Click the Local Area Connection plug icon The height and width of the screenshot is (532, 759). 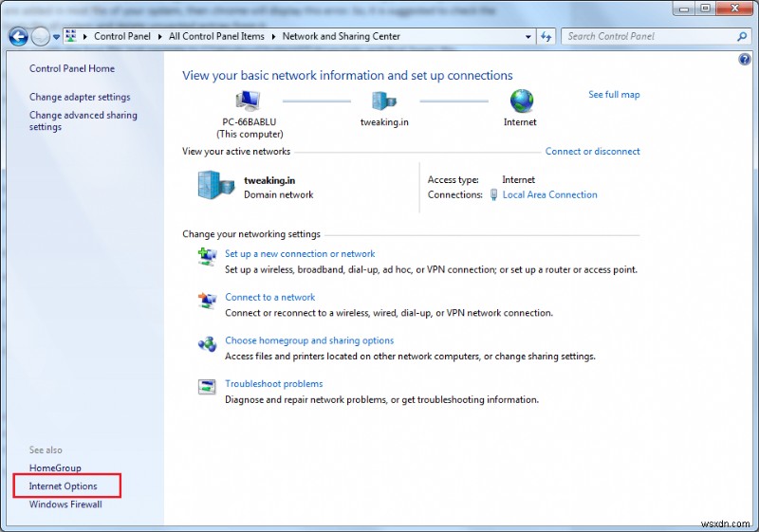pyautogui.click(x=493, y=195)
